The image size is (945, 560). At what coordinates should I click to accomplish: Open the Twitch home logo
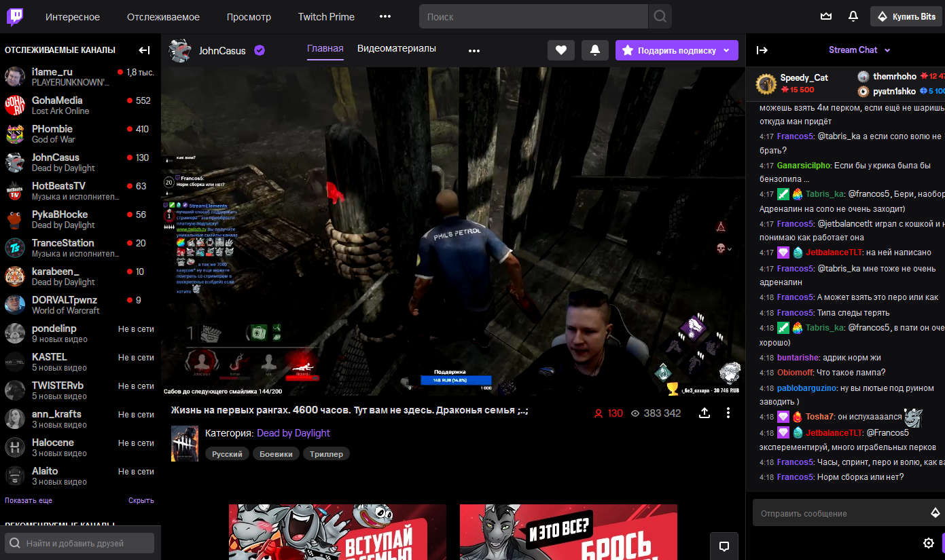click(x=15, y=17)
